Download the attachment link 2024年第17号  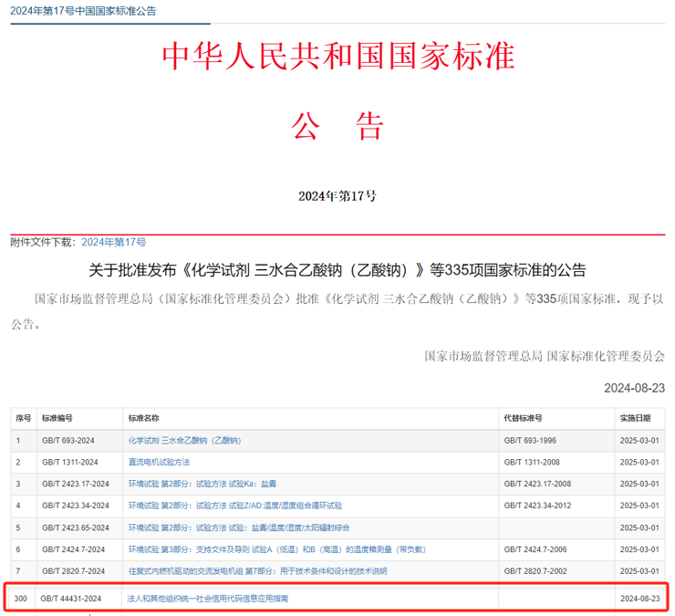tap(114, 242)
